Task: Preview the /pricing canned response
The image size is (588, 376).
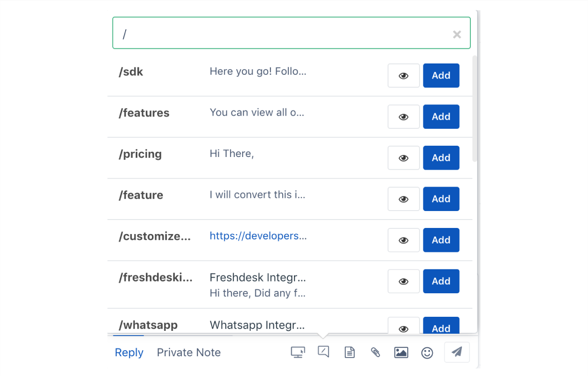Action: click(404, 158)
